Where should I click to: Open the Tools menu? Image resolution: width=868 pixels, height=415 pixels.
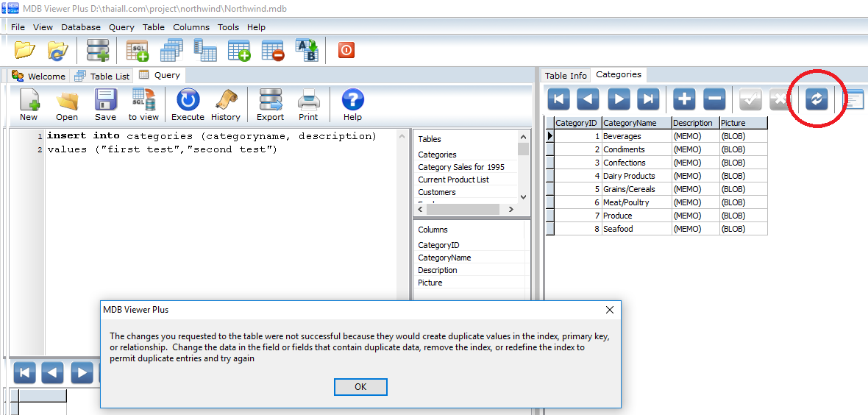click(228, 27)
